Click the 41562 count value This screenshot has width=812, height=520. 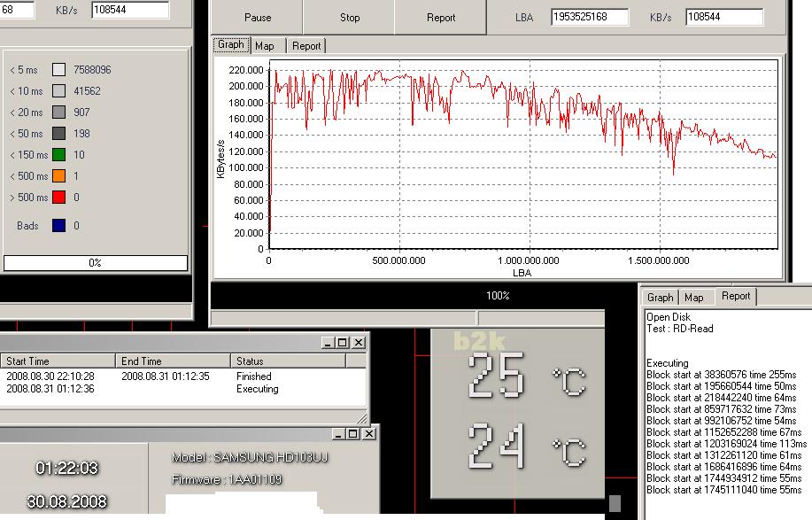click(x=87, y=90)
